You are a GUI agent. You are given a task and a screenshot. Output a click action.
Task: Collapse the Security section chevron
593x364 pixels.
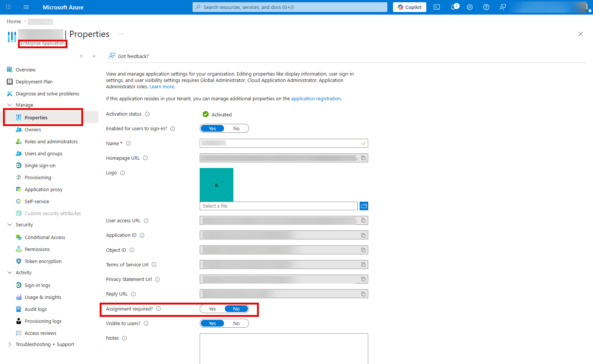point(10,225)
